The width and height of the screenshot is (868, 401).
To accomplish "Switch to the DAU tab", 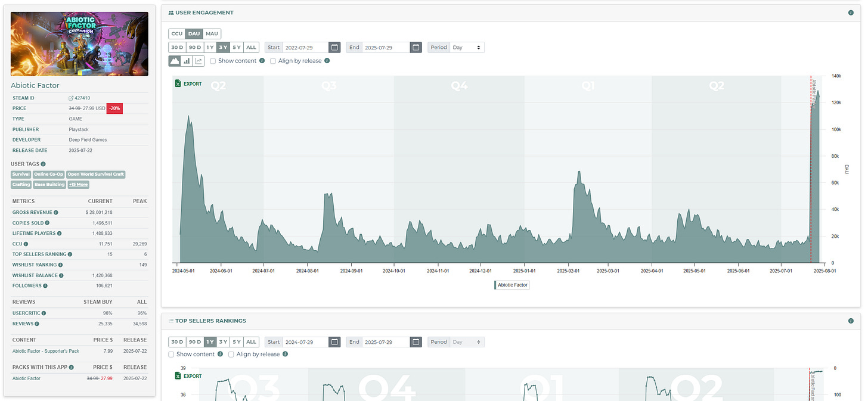I will point(194,33).
